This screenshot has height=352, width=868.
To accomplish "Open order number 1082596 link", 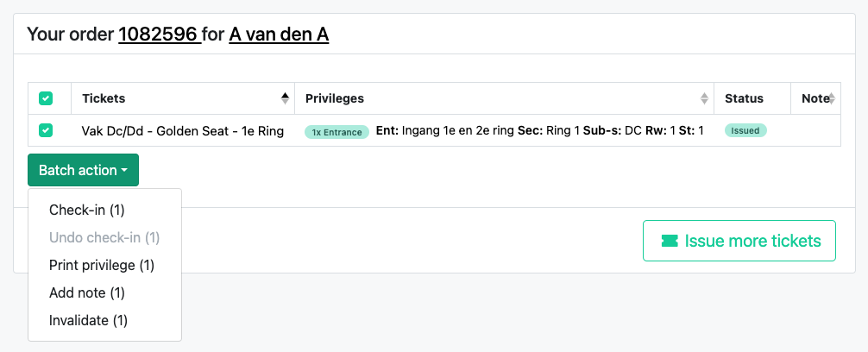I will pos(160,35).
